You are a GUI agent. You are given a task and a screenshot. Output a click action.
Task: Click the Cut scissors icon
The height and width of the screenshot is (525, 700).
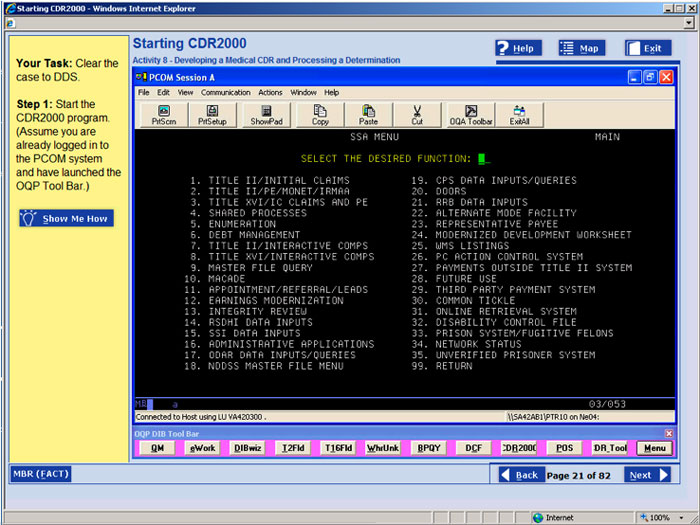(417, 115)
